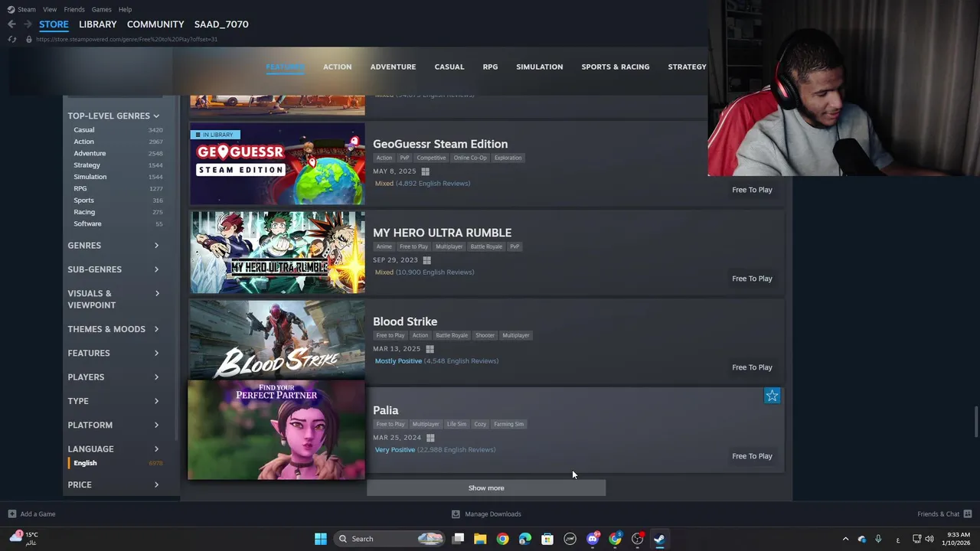Expand the Features filter section

pos(113,353)
